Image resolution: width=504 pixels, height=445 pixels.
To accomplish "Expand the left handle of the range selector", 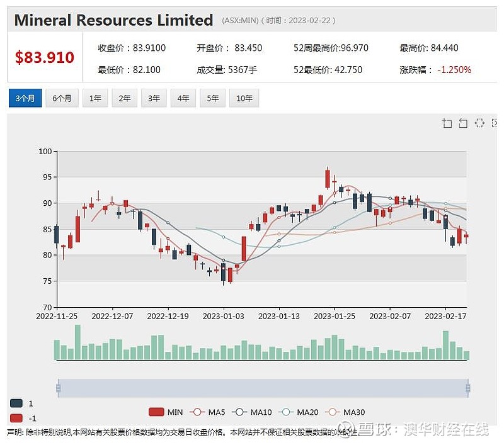I will 59,388.
